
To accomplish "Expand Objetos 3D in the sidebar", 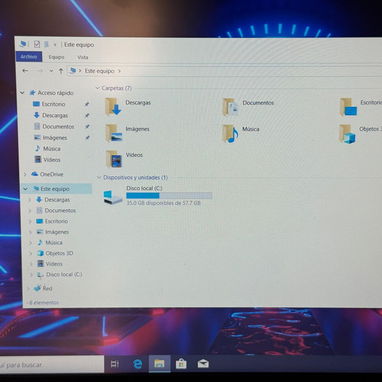I will pos(31,253).
